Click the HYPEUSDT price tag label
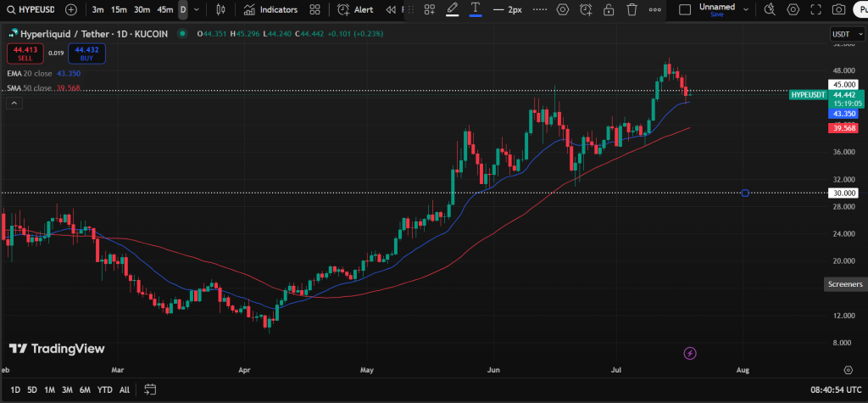 coord(808,95)
